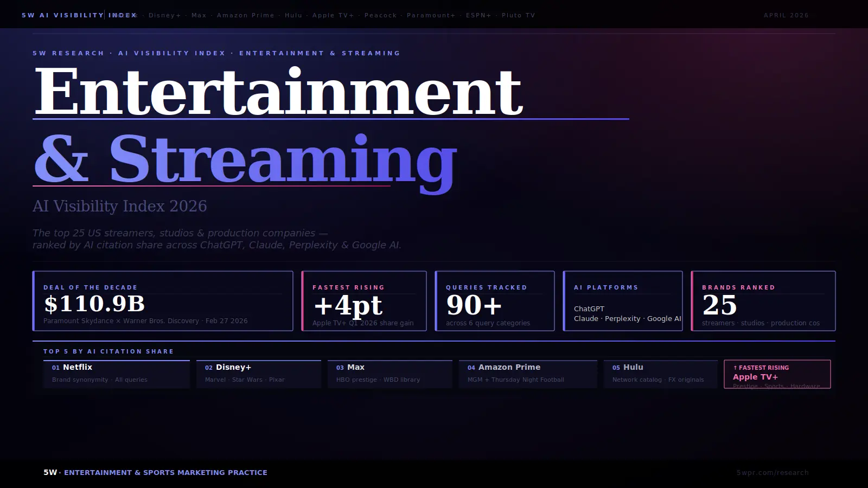The width and height of the screenshot is (868, 488).
Task: Click the 'across 6 query categories' caption
Action: pos(488,323)
